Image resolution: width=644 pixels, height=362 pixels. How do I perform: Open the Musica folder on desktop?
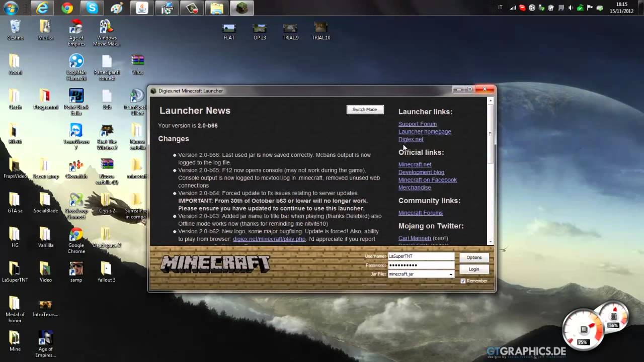(x=45, y=30)
